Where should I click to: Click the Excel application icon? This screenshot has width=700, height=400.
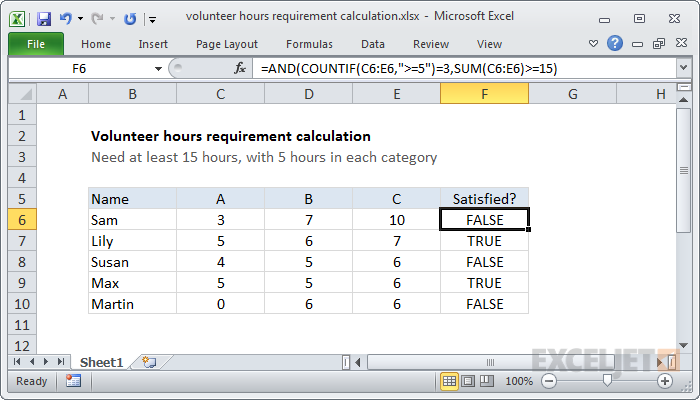click(x=17, y=19)
